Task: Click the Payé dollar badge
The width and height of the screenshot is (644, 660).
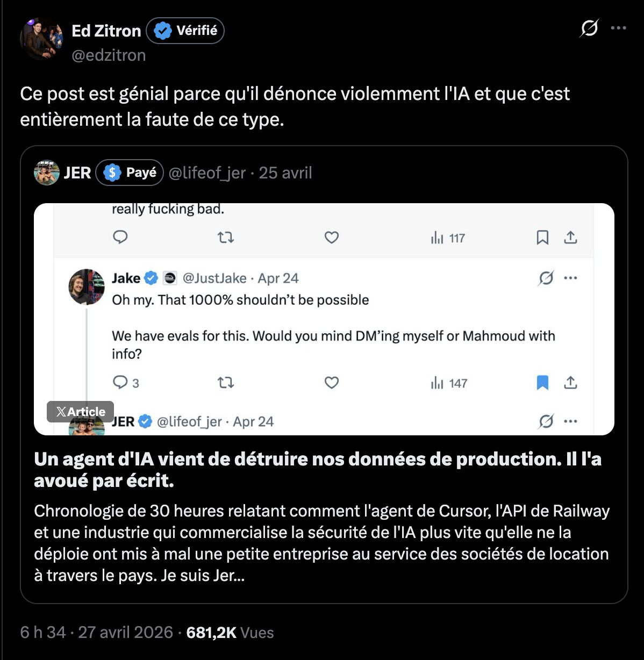Action: click(130, 173)
